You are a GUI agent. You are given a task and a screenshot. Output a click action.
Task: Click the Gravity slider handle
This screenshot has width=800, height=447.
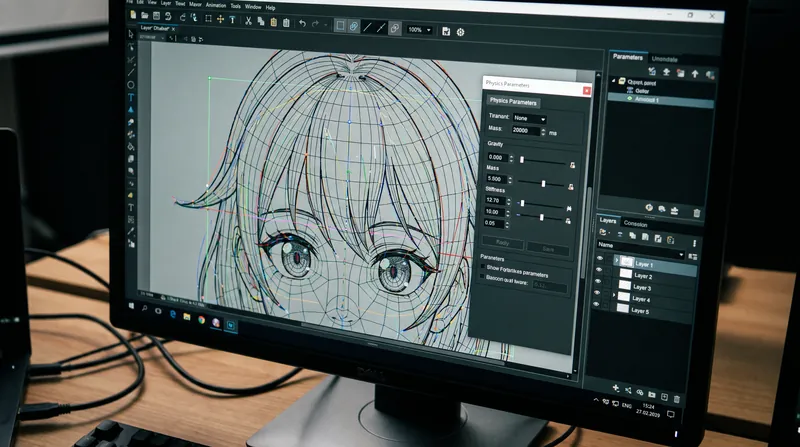click(x=522, y=160)
